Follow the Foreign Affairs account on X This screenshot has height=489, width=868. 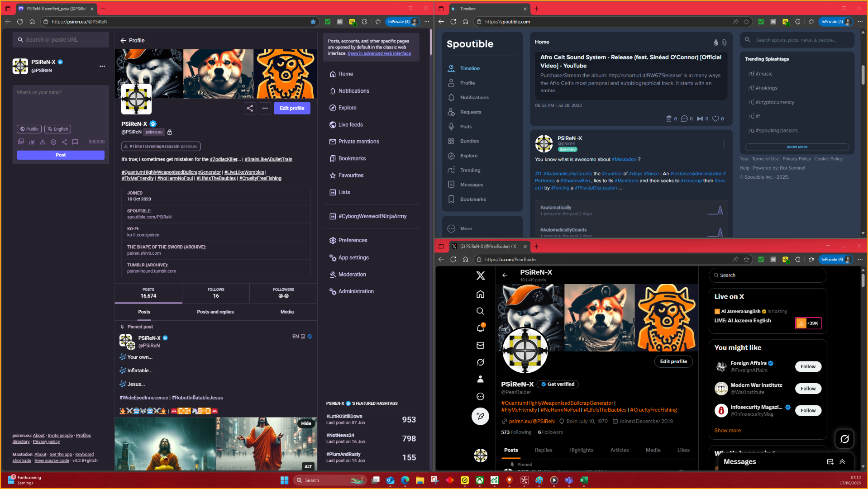[x=808, y=367]
